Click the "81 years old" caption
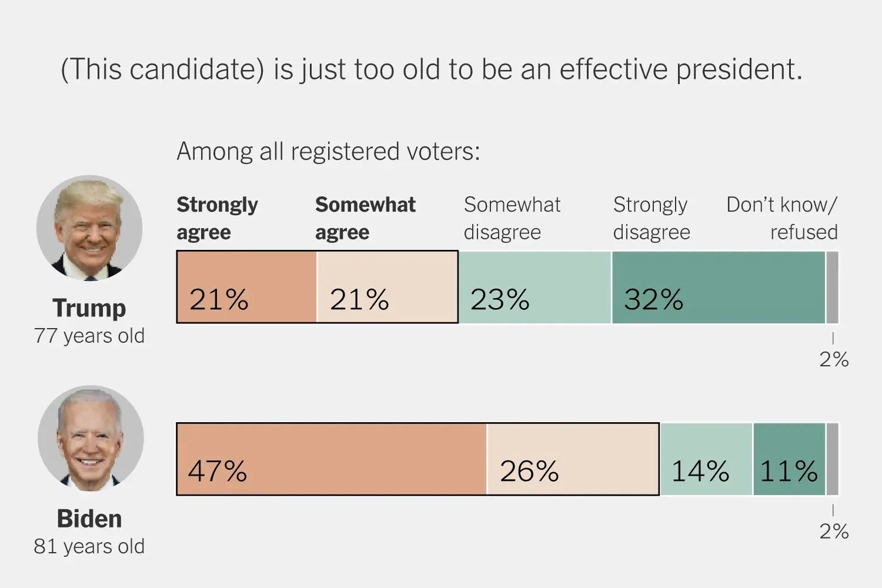This screenshot has height=588, width=882. [89, 546]
